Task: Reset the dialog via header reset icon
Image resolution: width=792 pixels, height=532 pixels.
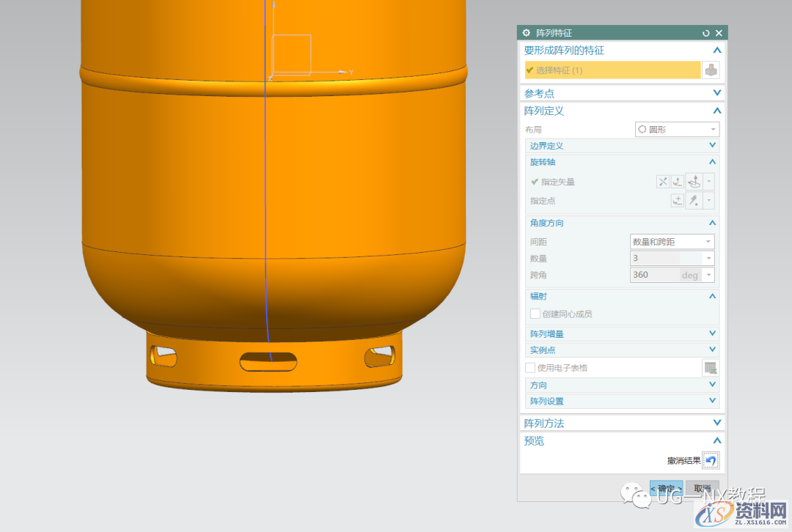Action: [705, 33]
